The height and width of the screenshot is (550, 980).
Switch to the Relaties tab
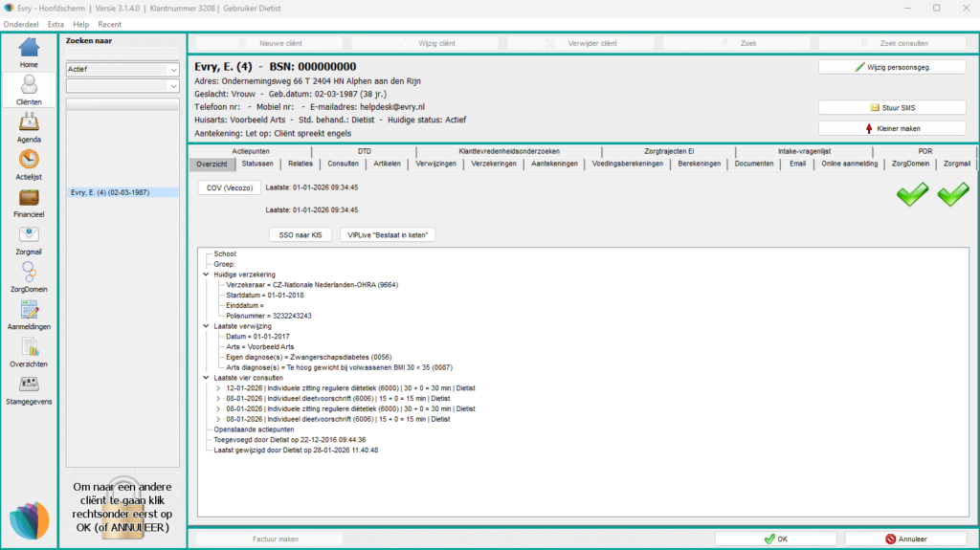pyautogui.click(x=300, y=164)
